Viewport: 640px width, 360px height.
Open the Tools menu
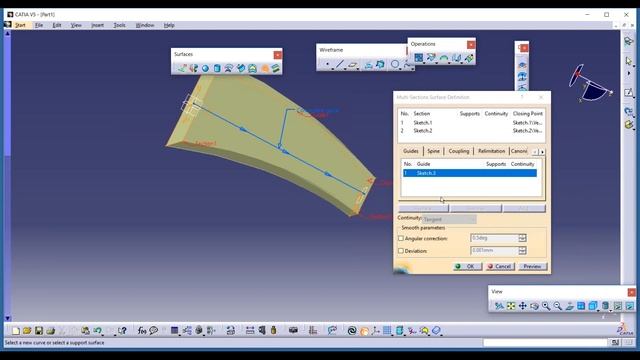pos(120,25)
